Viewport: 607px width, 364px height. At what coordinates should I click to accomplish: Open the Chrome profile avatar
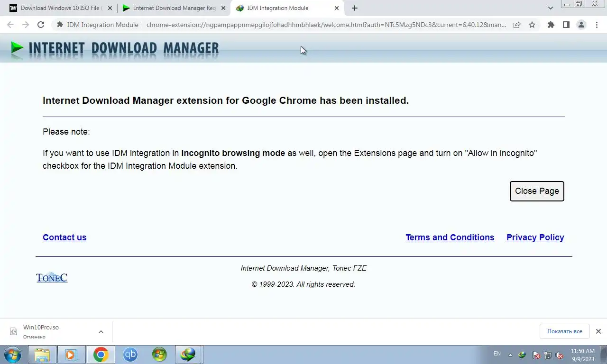581,25
